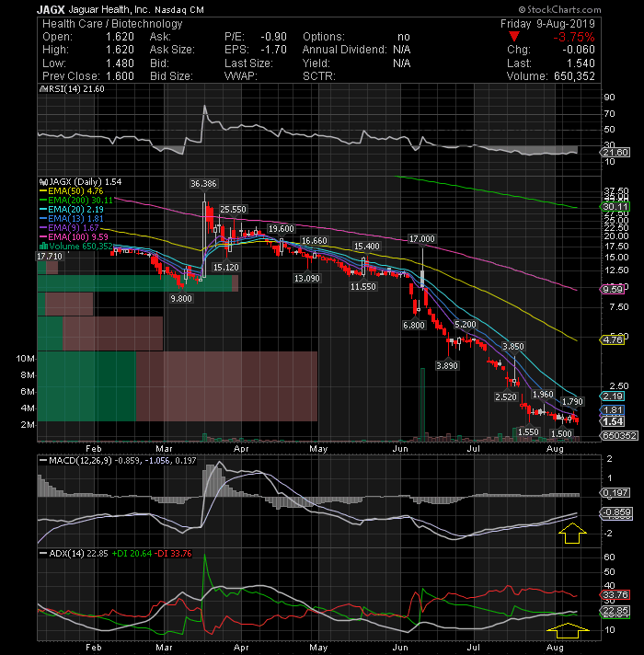Click the SCTR label

[319, 76]
